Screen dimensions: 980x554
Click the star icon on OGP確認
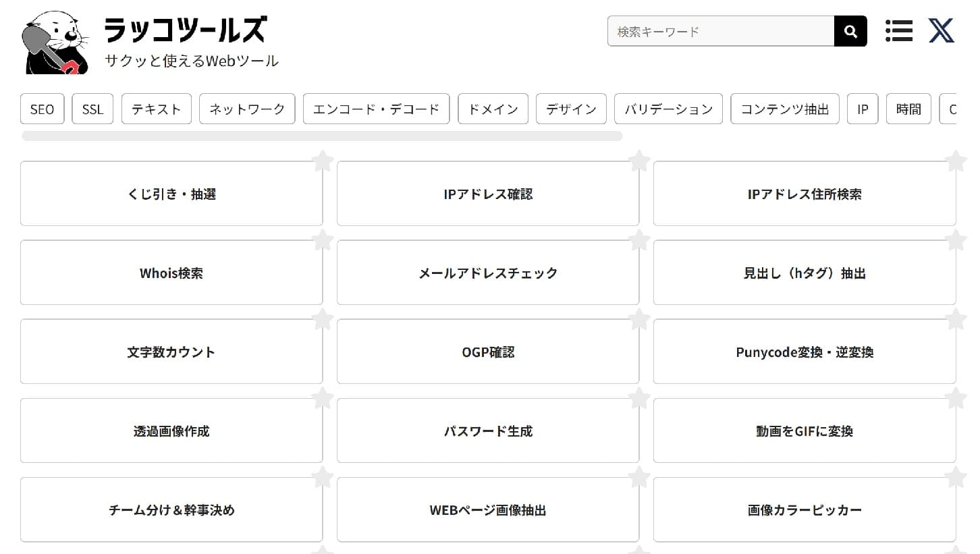(638, 319)
